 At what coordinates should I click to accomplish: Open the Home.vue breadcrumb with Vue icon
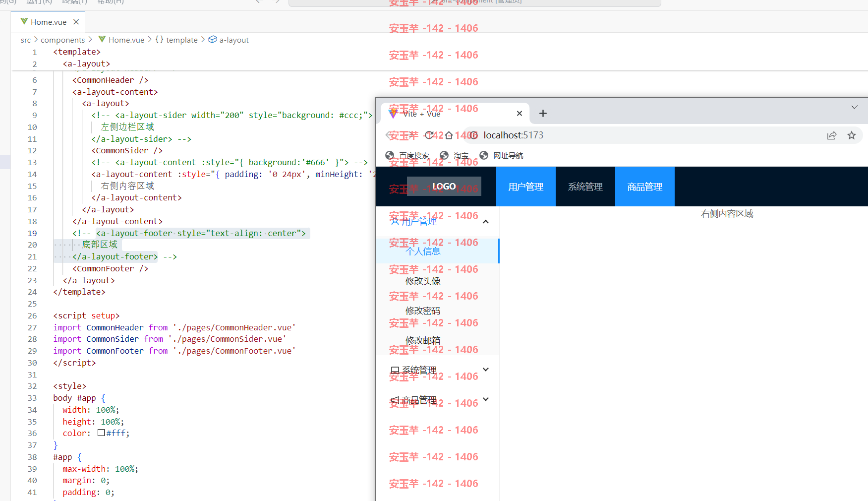click(121, 40)
